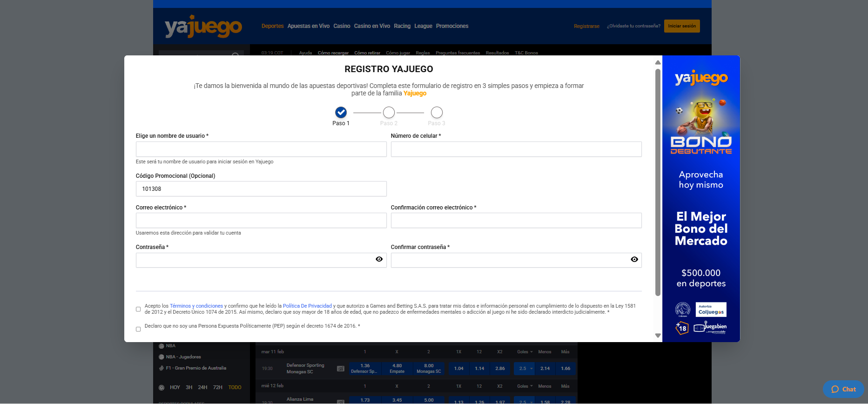Screen dimensions: 868x404
Task: Open the Chat bubble button
Action: [843, 389]
